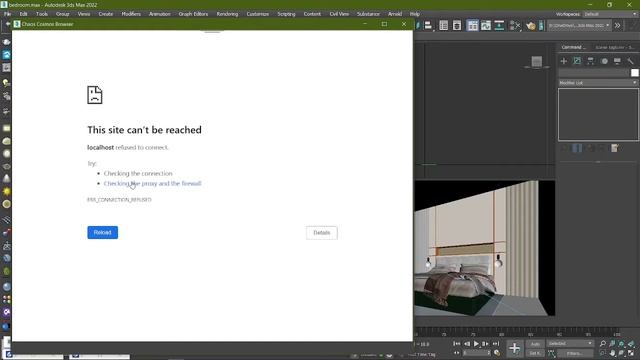Click the dome light icon in left toolbar
This screenshot has height=360, width=640.
7,141
